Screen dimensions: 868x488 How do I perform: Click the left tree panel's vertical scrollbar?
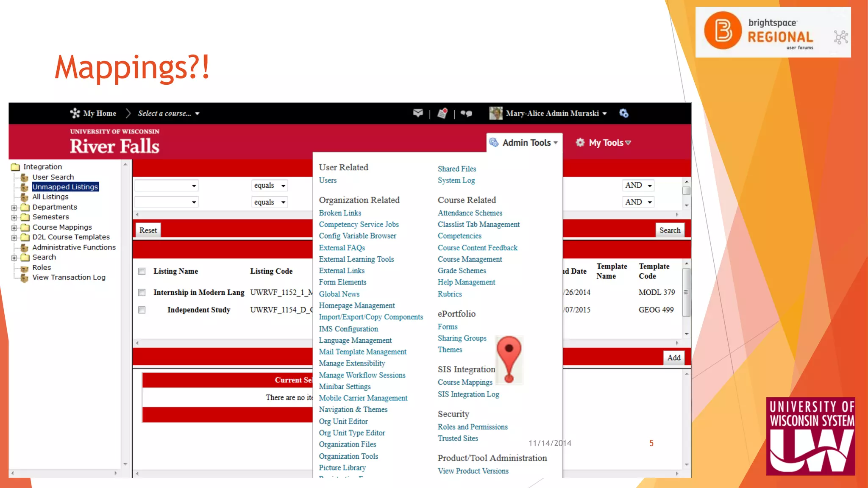tap(125, 313)
